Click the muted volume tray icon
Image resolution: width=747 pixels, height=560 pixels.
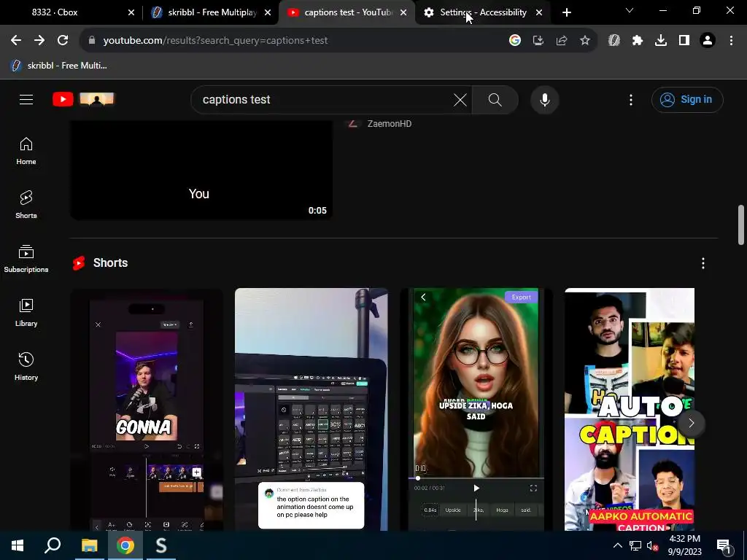click(652, 545)
